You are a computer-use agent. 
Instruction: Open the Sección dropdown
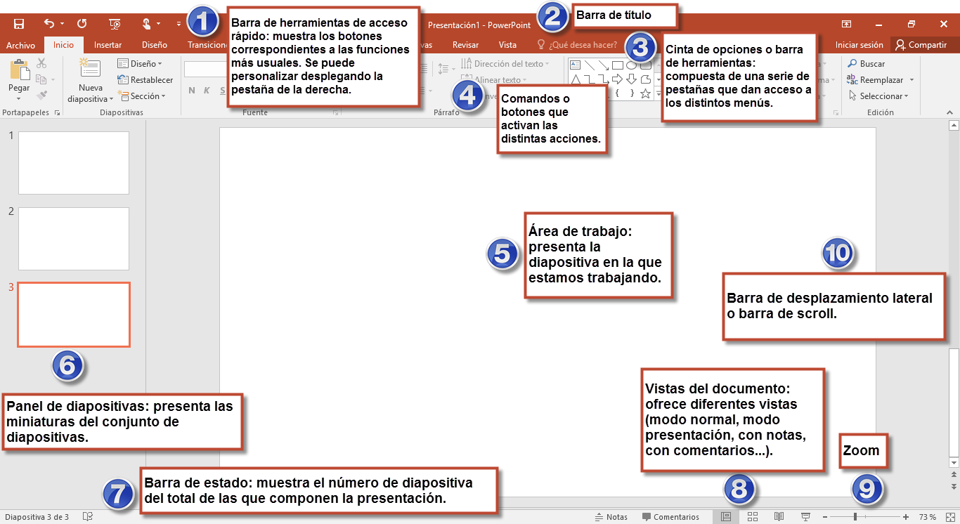[x=143, y=96]
